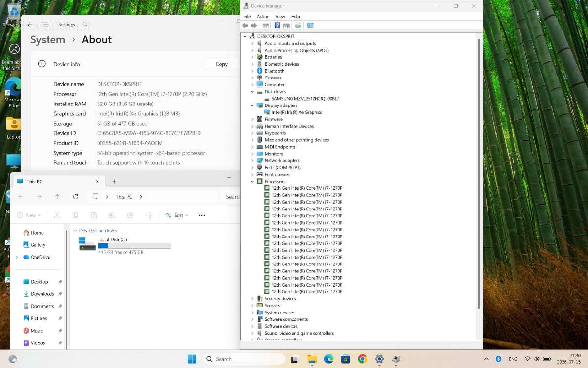Viewport: 588px width, 368px height.
Task: Click Up arrow in File Explorer
Action: click(x=57, y=197)
